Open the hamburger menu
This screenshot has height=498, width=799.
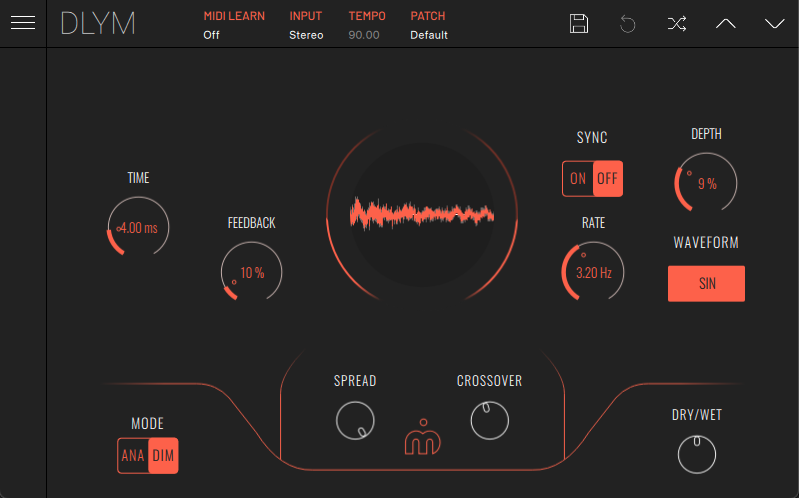click(x=23, y=23)
